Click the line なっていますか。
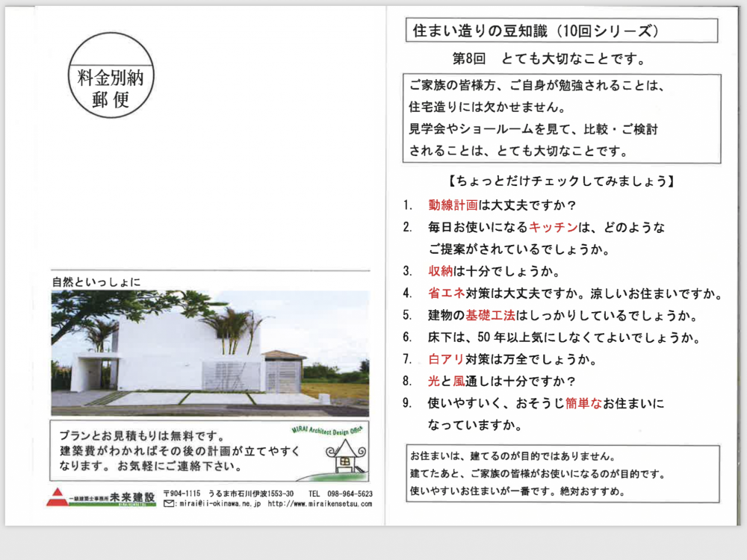747x560 pixels. coord(475,426)
